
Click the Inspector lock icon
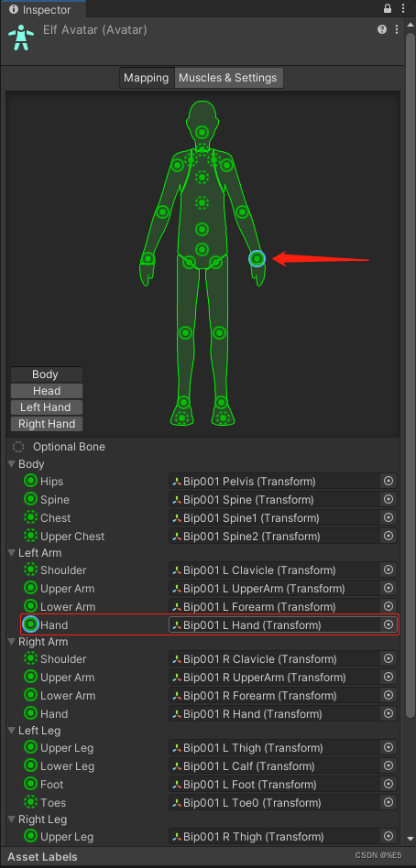pos(388,8)
